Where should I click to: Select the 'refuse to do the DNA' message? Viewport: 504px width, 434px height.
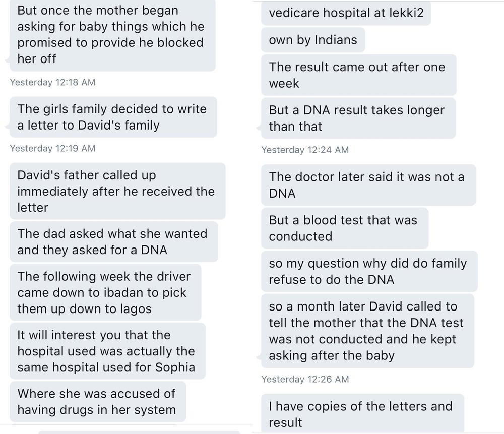[369, 271]
